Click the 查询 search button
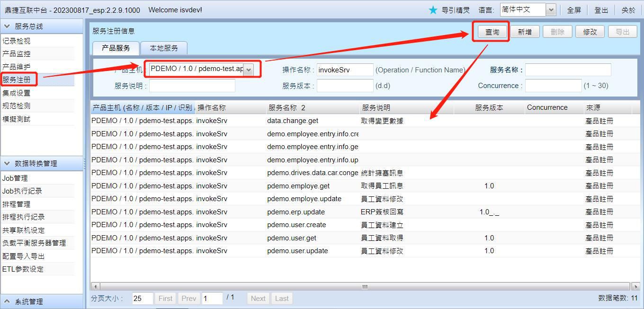The height and width of the screenshot is (309, 644). [x=492, y=32]
